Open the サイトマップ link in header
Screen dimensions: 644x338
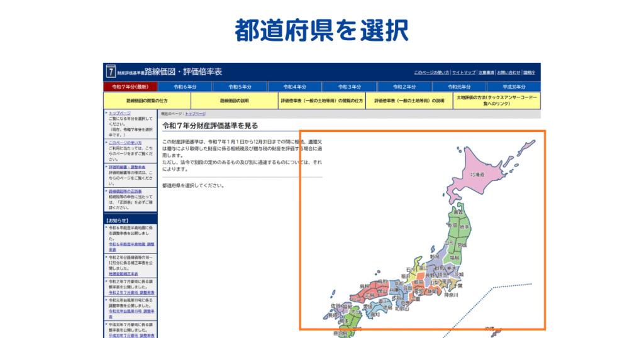coord(464,73)
